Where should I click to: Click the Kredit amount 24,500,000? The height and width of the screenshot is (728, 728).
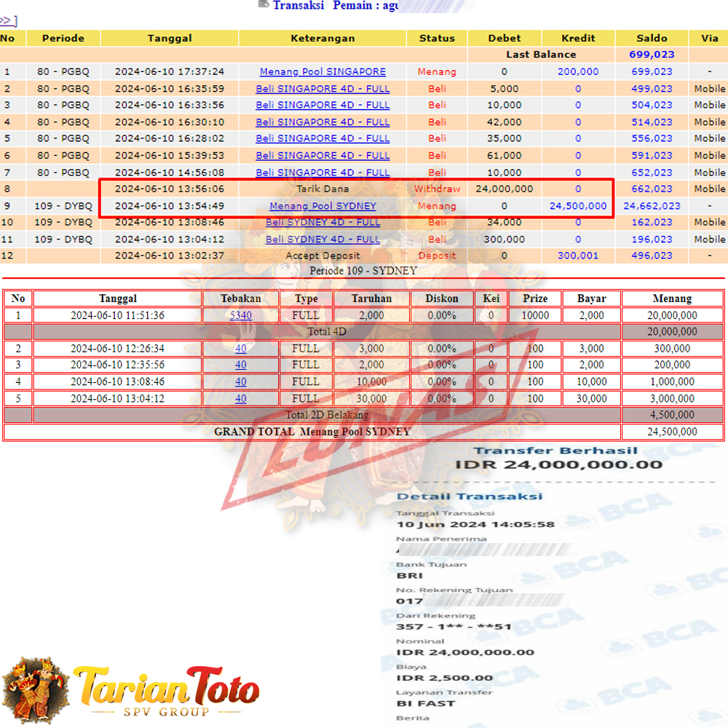point(578,206)
